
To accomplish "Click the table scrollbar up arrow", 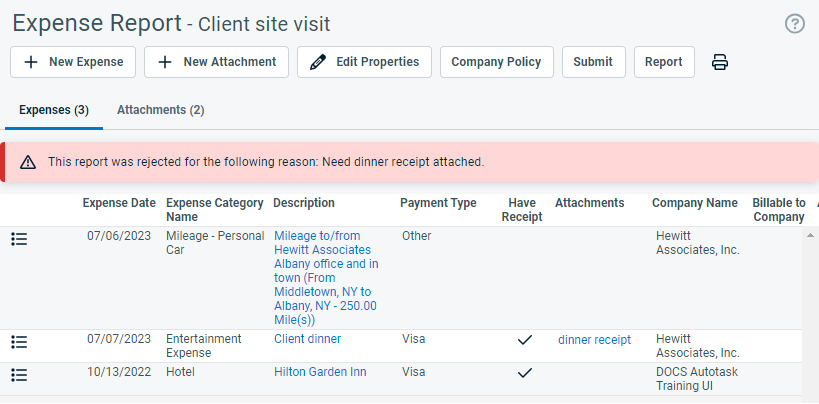I will pyautogui.click(x=810, y=235).
